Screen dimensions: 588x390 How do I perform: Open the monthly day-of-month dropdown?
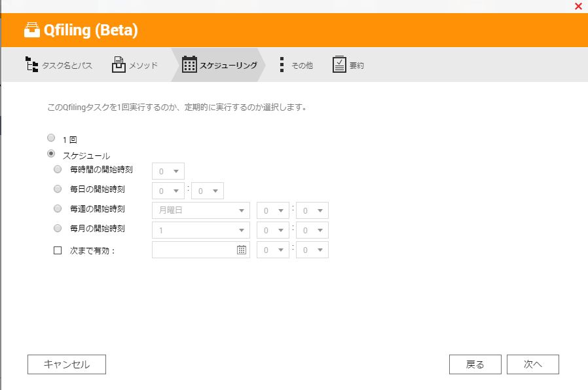tap(200, 230)
